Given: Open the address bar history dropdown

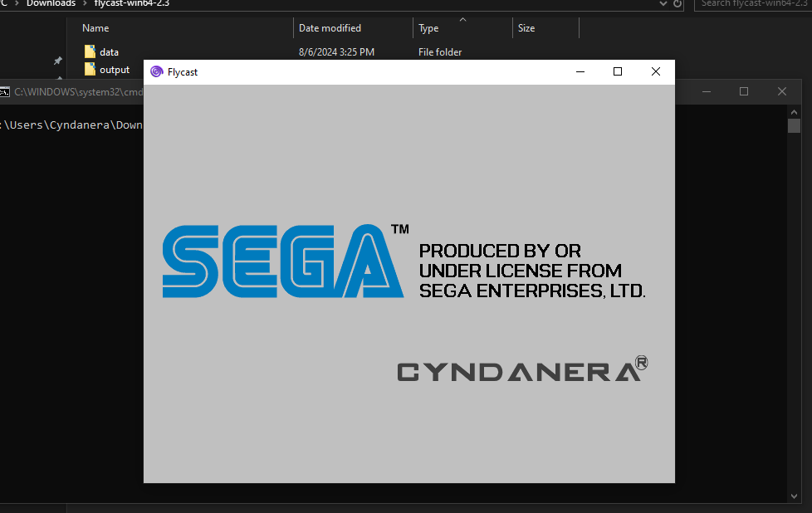Looking at the screenshot, I should [x=663, y=3].
